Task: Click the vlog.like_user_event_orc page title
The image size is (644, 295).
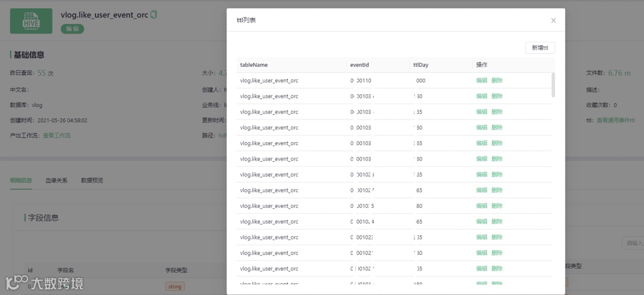Action: coord(104,15)
